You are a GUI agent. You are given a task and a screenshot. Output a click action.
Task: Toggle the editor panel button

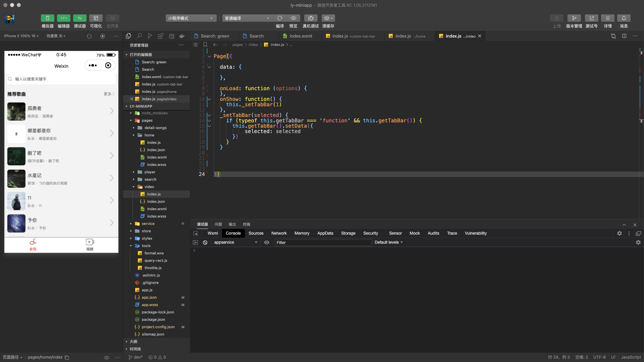point(63,18)
